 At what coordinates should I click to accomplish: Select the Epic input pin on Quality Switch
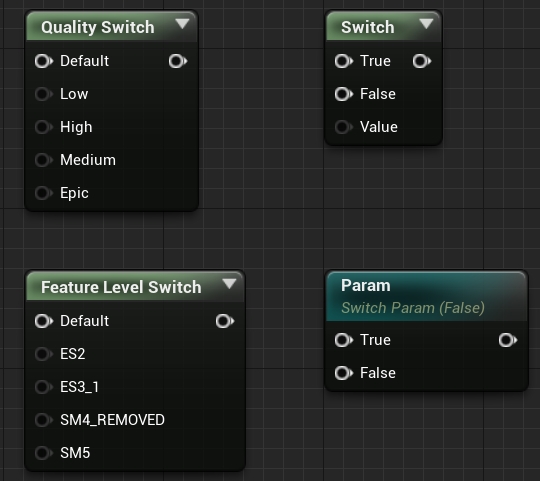tap(44, 193)
